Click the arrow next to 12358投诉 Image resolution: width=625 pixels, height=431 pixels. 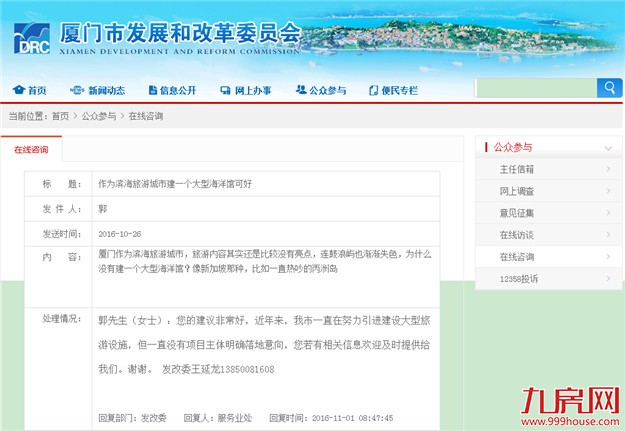(608, 279)
